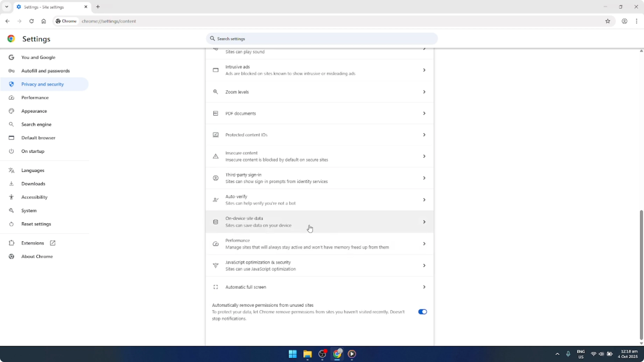Select the Accessibility sidebar icon

pos(11,197)
